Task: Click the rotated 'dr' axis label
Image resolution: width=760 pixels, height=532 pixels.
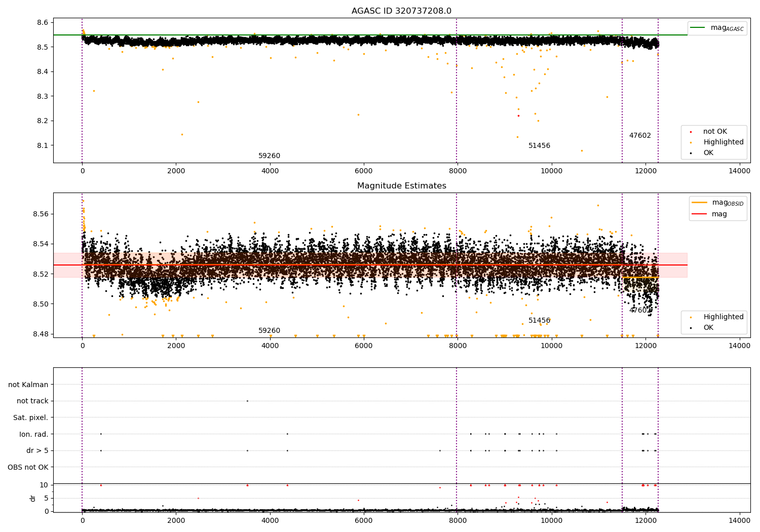Action: 33,498
